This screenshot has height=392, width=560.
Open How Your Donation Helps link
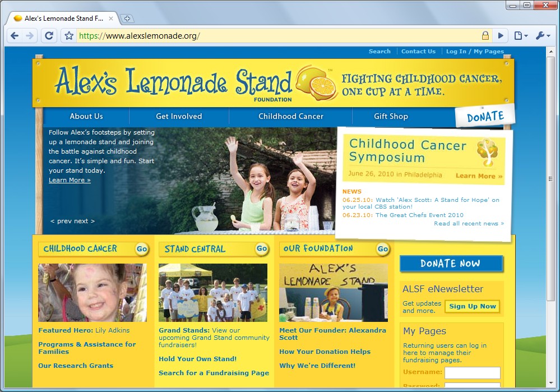[x=325, y=352]
